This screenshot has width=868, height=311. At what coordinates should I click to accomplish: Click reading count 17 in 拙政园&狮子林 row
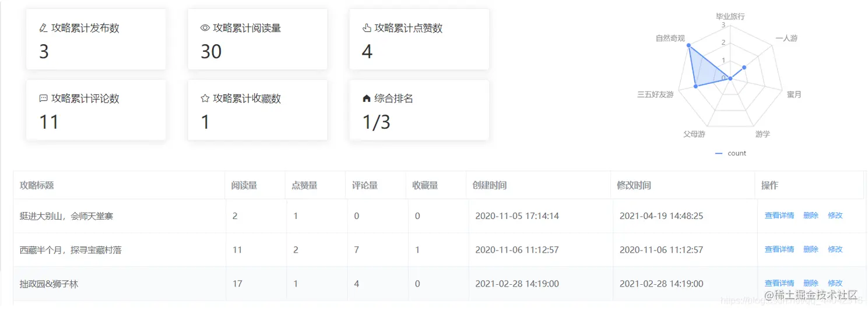[237, 284]
